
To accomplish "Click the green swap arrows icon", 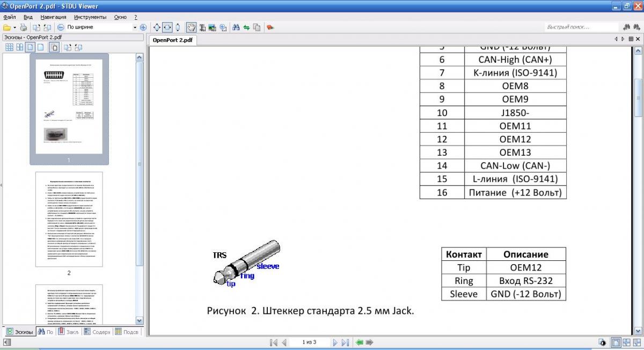I will click(x=246, y=27).
